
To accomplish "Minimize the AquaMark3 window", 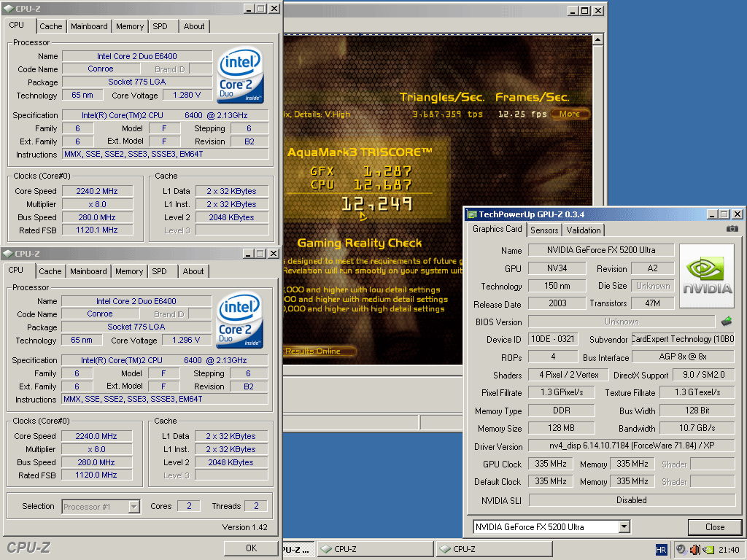I will pyautogui.click(x=573, y=10).
